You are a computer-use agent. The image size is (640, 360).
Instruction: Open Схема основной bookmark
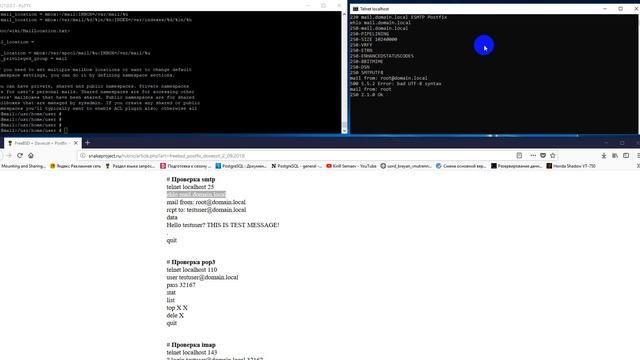coord(461,166)
